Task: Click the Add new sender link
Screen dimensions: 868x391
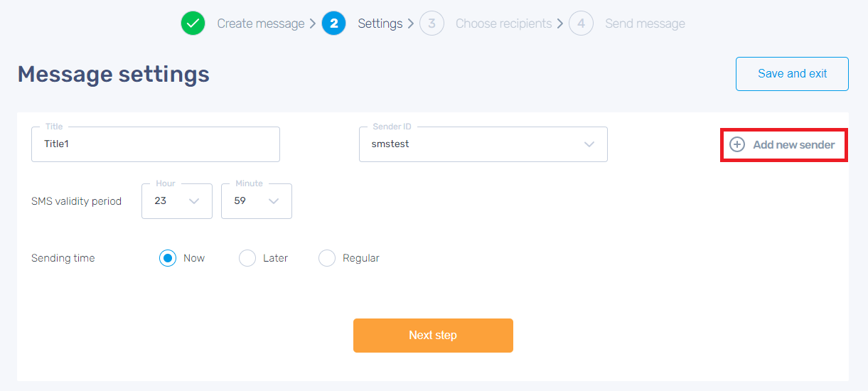Action: point(793,145)
